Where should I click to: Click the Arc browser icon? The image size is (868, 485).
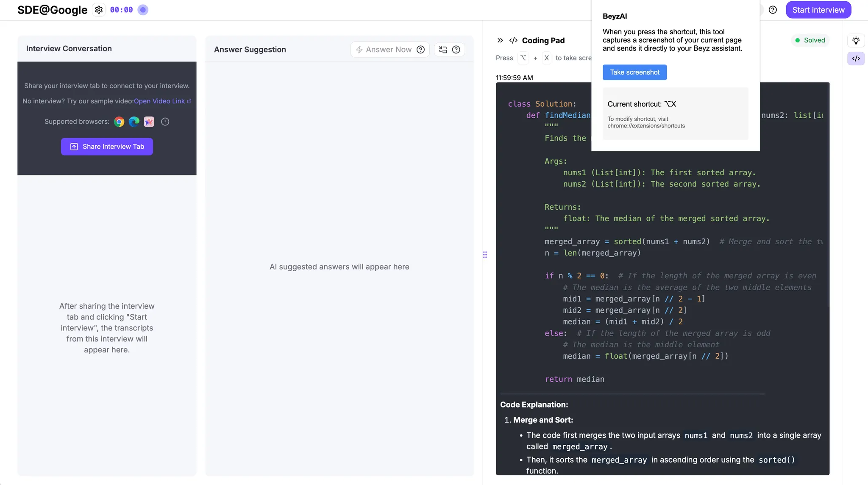pos(149,122)
